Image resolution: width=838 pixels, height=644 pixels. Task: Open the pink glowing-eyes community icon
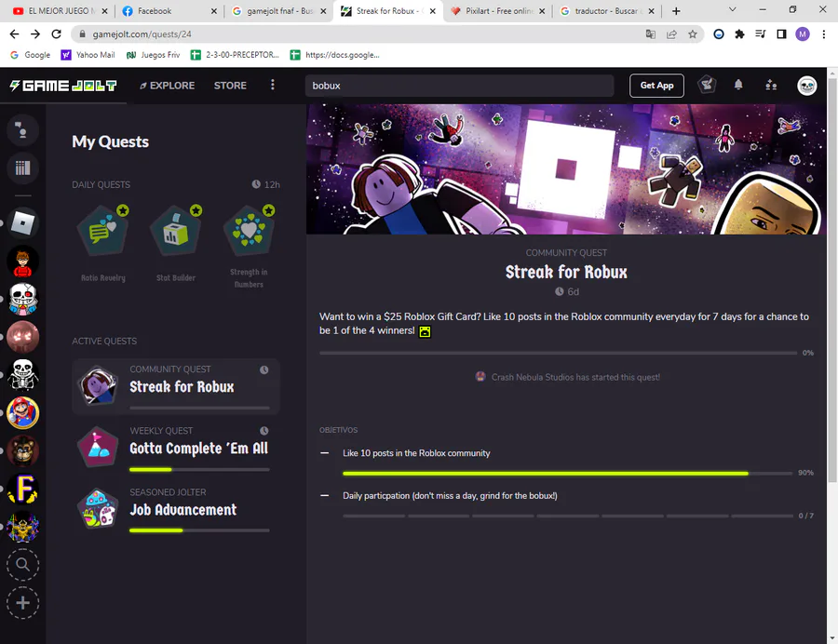(22, 337)
